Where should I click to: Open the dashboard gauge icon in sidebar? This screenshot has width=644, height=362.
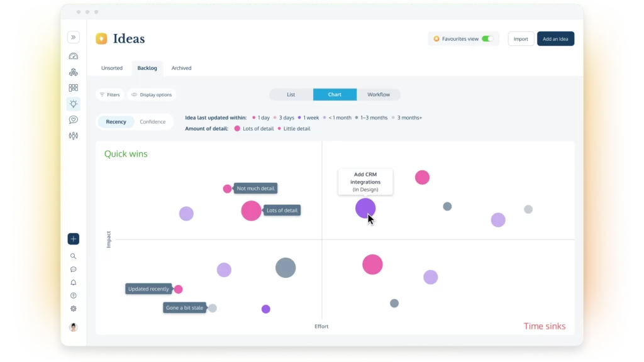[x=74, y=56]
